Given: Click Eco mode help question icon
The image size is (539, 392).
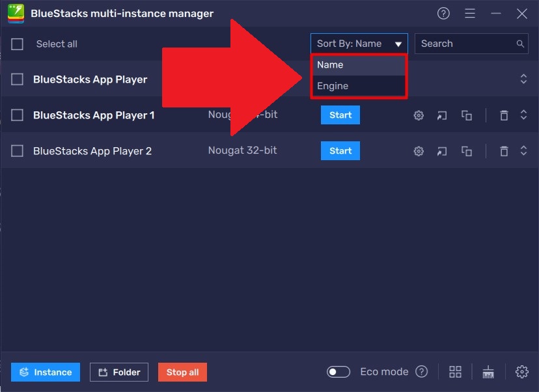Looking at the screenshot, I should (x=421, y=371).
